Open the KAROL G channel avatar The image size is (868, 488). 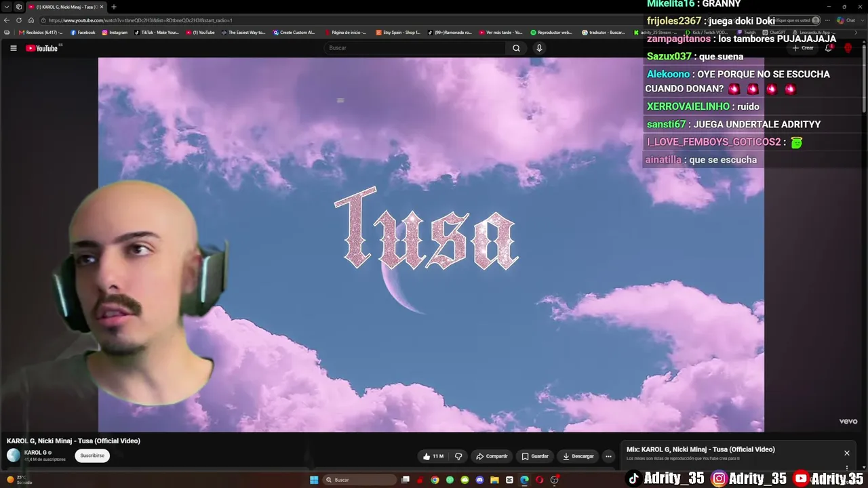pos(14,455)
